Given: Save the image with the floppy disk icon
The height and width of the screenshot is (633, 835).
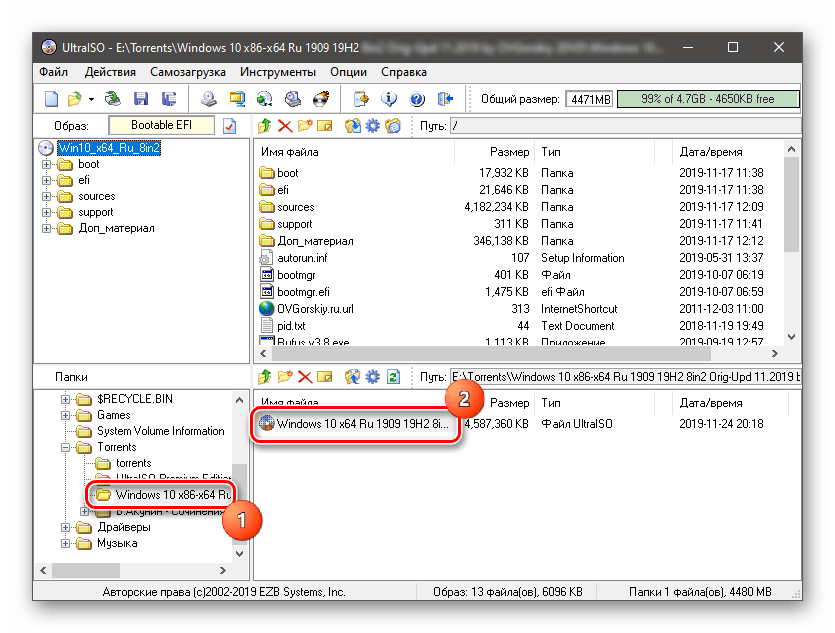Looking at the screenshot, I should (x=141, y=98).
